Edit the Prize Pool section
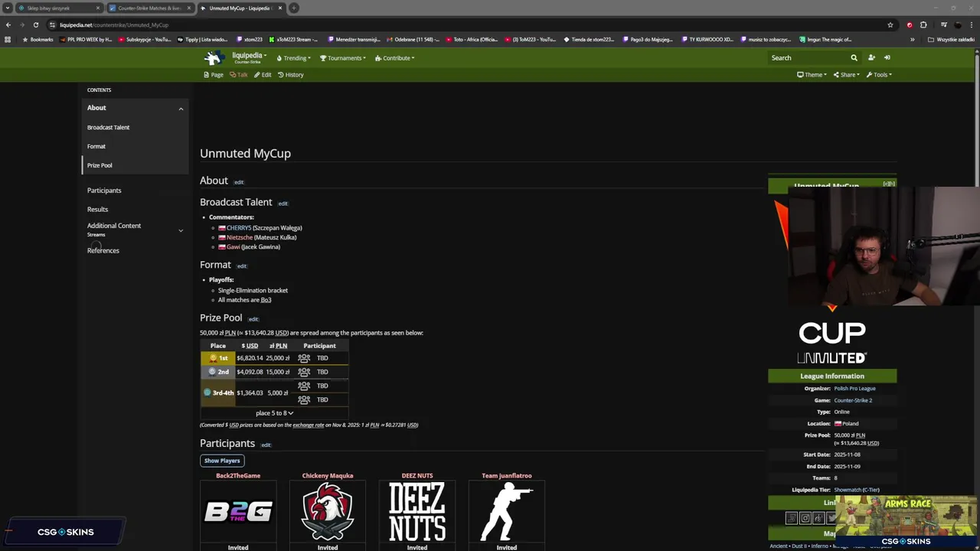980x551 pixels. click(x=253, y=319)
